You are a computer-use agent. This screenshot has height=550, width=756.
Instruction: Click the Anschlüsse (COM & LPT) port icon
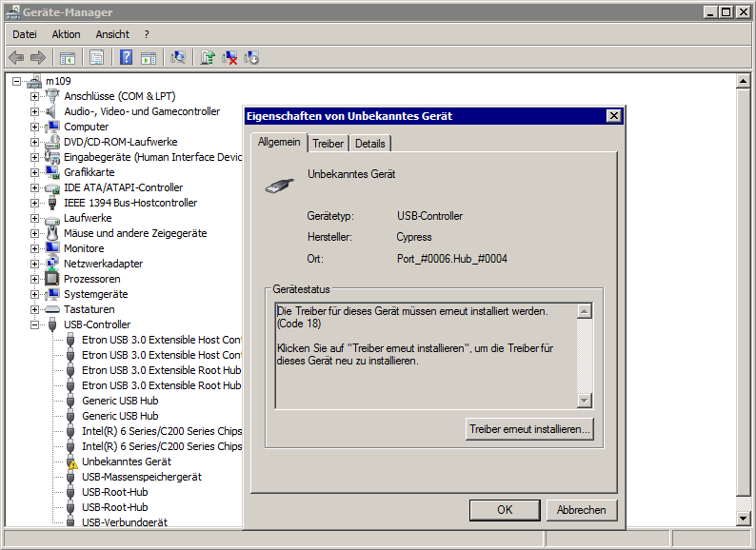[52, 96]
